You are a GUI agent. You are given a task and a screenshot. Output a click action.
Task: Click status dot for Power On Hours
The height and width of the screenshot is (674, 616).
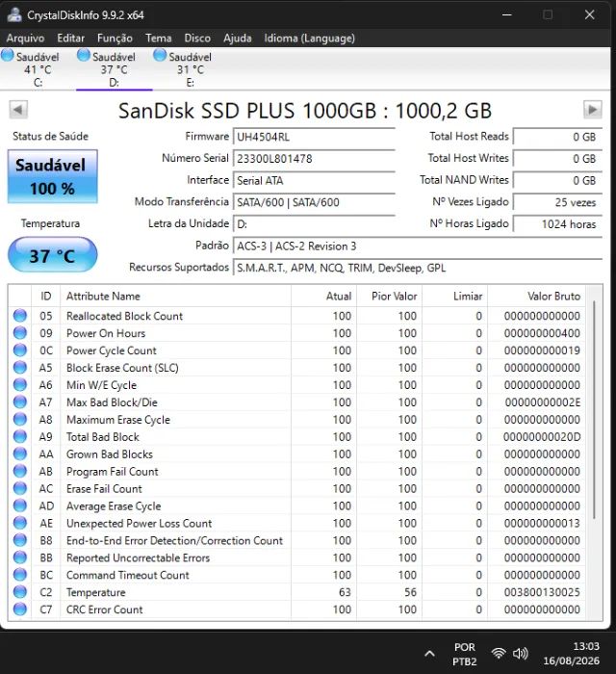tap(20, 333)
